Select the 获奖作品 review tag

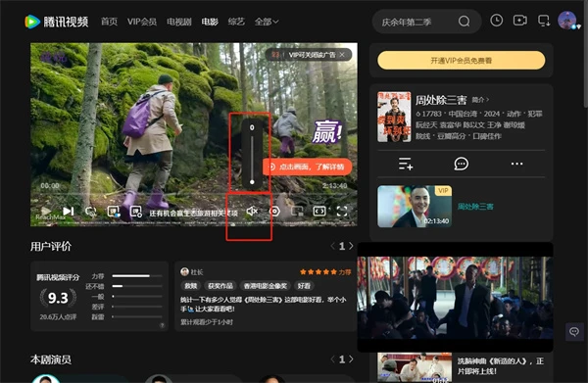click(x=220, y=286)
